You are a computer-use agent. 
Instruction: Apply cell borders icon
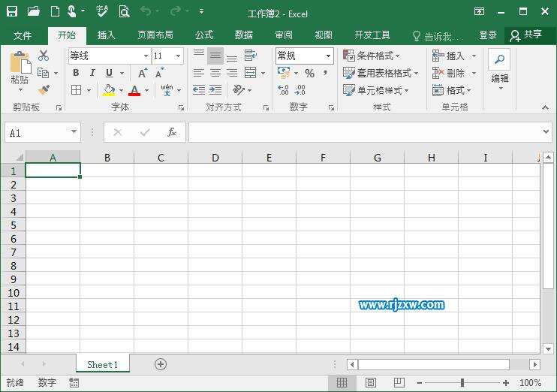tap(76, 90)
